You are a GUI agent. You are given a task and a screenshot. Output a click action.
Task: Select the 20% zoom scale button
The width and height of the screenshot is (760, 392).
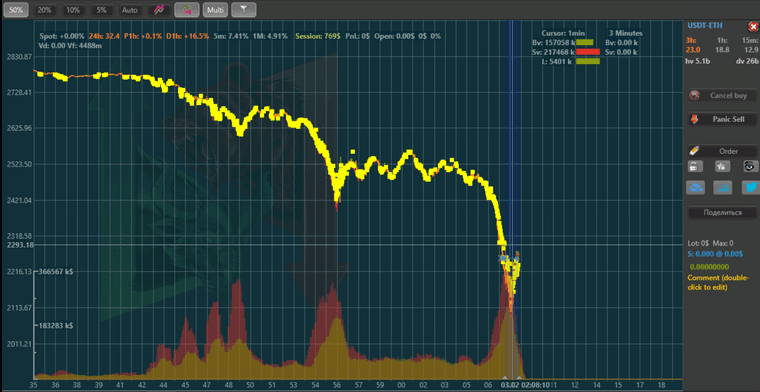click(44, 10)
